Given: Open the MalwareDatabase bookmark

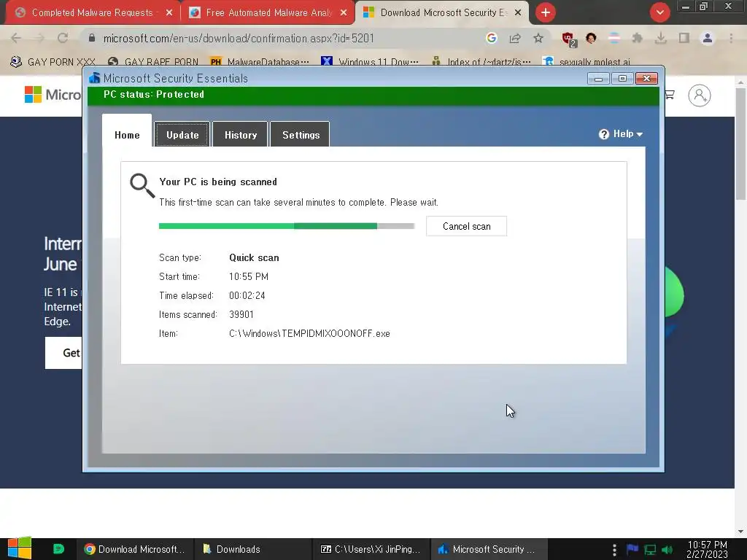Looking at the screenshot, I should pos(260,62).
